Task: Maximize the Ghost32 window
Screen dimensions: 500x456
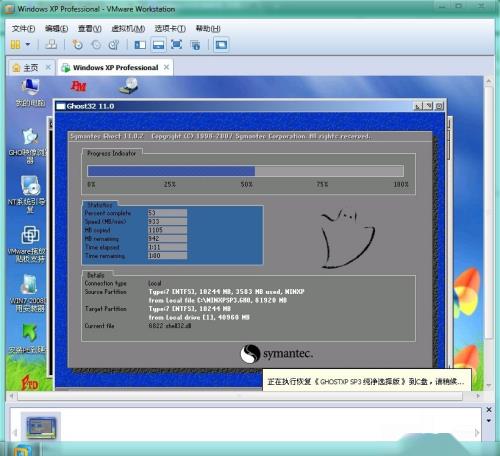Action: tap(428, 106)
